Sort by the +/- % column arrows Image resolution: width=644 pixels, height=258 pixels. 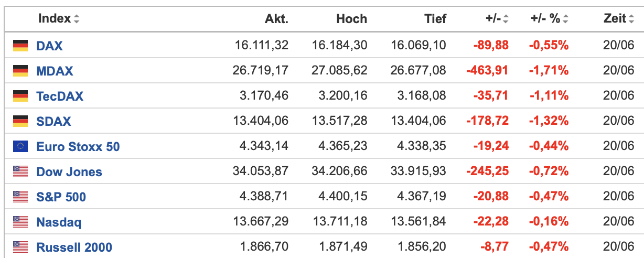566,19
